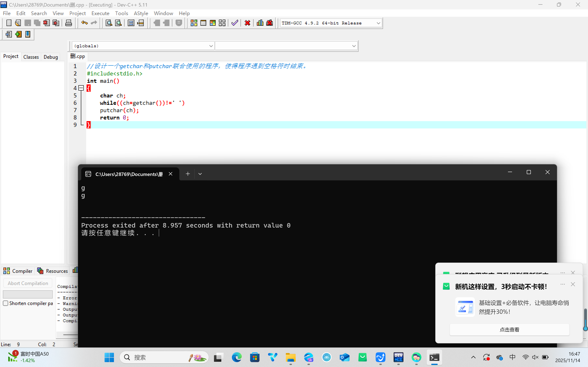Collapse the code fold at line 4
The image size is (588, 367).
click(81, 88)
